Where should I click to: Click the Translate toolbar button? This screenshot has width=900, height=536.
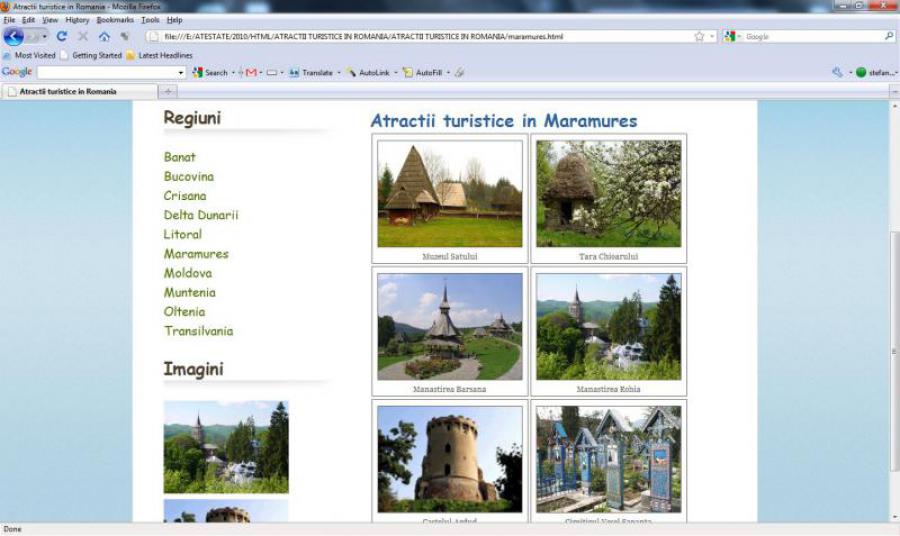click(x=311, y=72)
